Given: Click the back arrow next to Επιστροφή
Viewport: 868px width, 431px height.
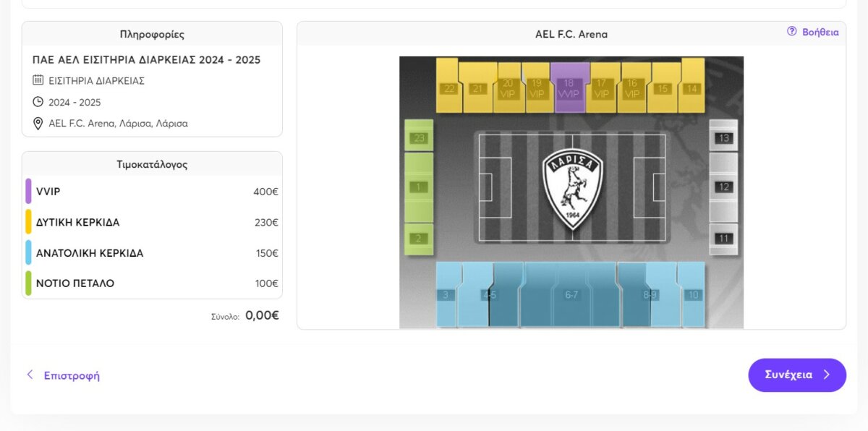Looking at the screenshot, I should pos(30,375).
